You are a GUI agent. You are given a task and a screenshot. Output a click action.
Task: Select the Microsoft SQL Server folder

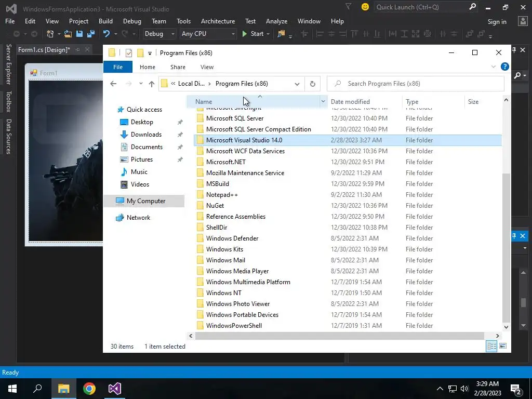tap(348, 118)
